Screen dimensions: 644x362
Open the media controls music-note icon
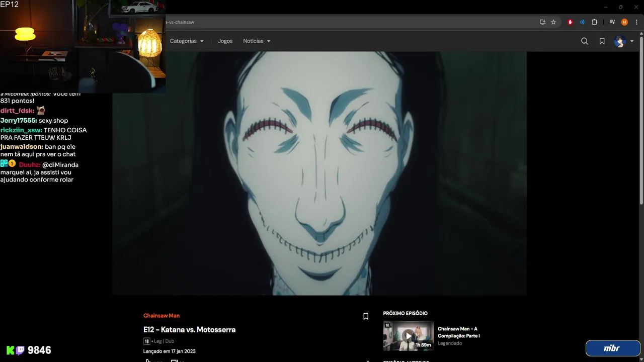pos(612,22)
